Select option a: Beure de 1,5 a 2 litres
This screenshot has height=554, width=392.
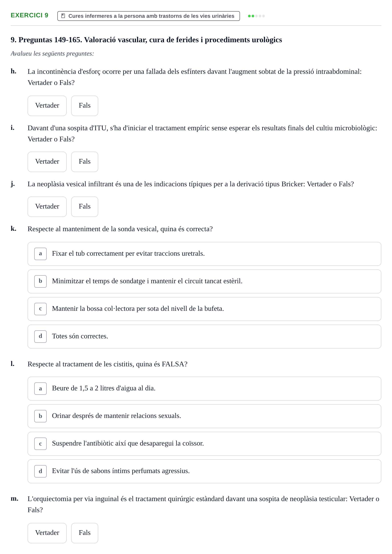(204, 389)
